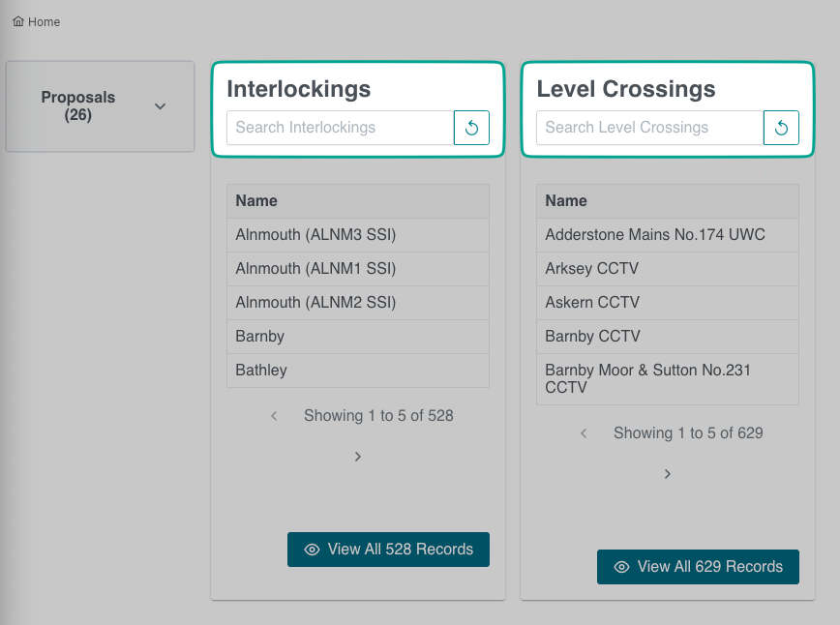Click the Home breadcrumb icon
This screenshot has height=625, width=840.
[18, 21]
